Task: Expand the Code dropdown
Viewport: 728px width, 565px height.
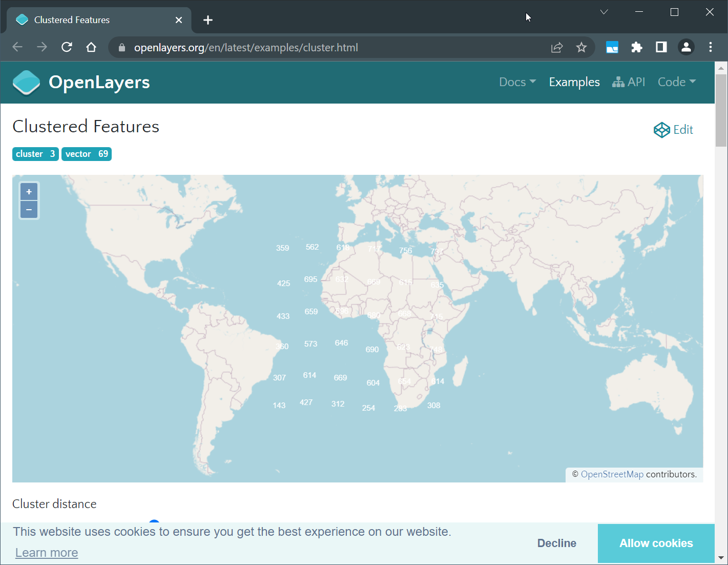Action: [676, 82]
